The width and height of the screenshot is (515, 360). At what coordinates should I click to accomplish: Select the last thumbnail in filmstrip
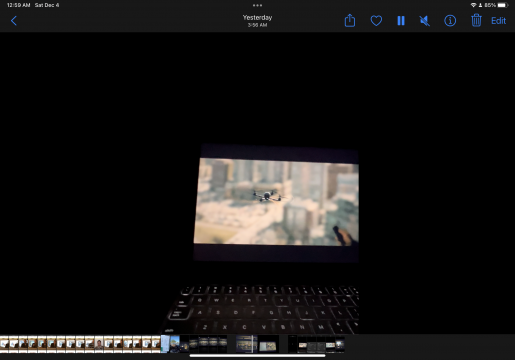[340, 344]
